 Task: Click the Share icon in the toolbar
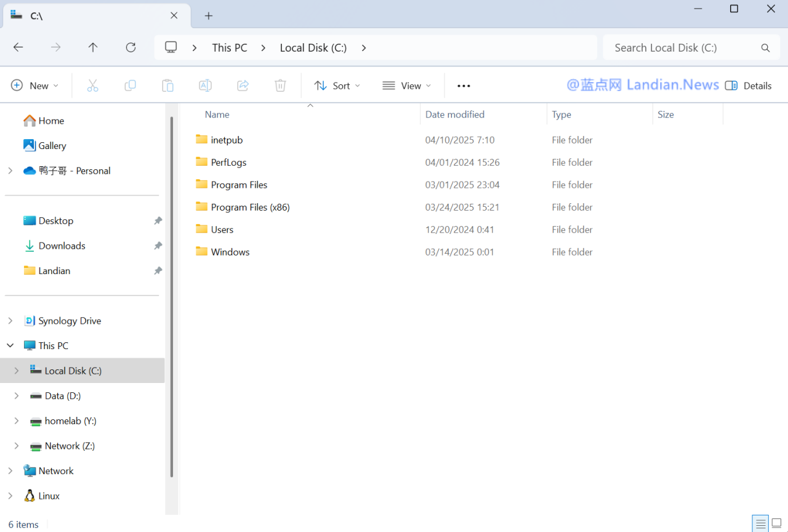click(x=243, y=86)
